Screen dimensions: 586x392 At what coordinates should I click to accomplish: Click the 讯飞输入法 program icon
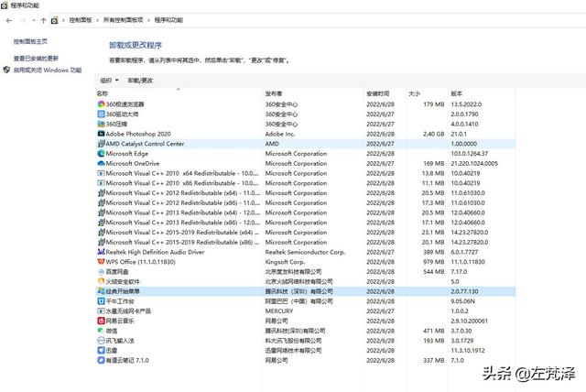click(101, 341)
